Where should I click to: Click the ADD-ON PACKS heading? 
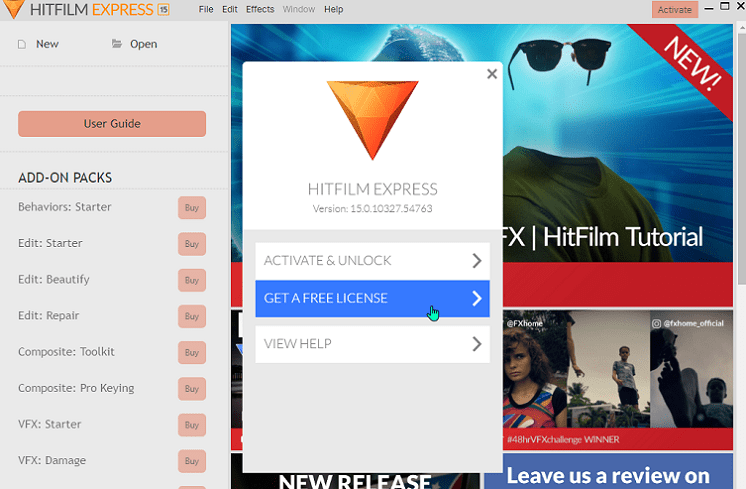pos(65,178)
